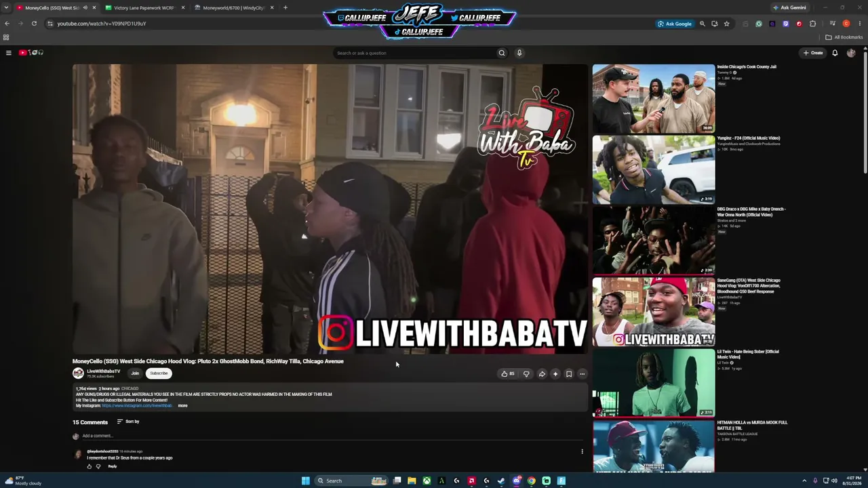
Task: Open the Chrome profile avatar
Action: (846, 24)
